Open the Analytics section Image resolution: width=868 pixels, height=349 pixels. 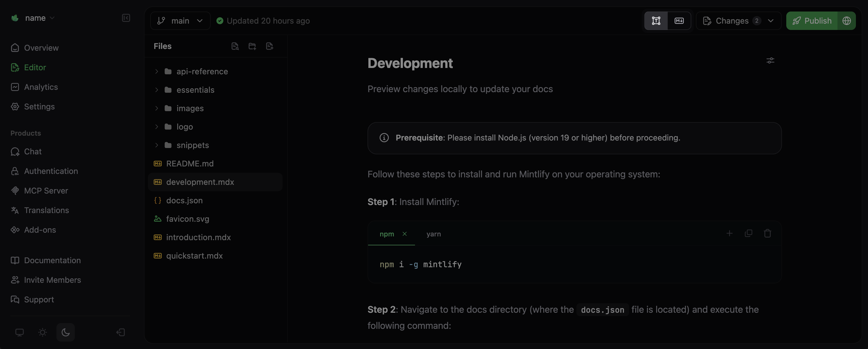click(x=41, y=87)
